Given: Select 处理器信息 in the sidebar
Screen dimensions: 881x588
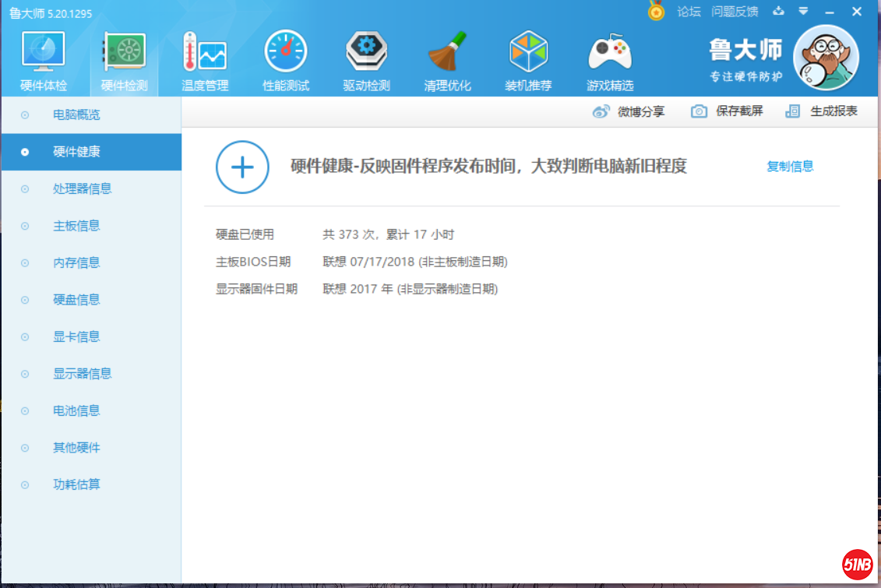Looking at the screenshot, I should [82, 188].
